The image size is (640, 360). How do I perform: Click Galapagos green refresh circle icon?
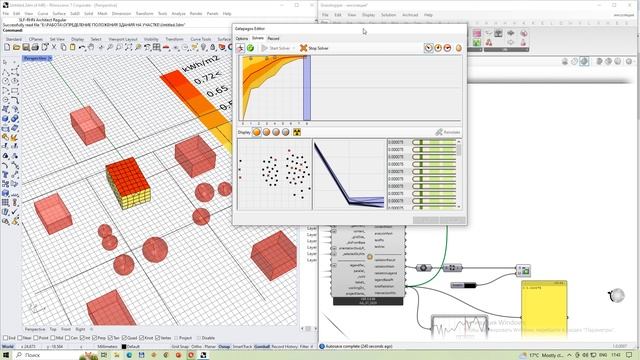click(250, 48)
